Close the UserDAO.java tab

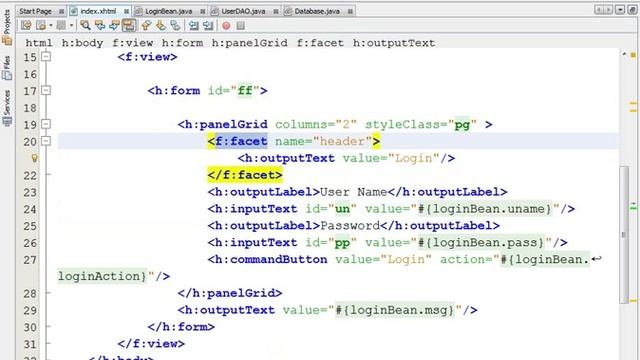pyautogui.click(x=276, y=11)
